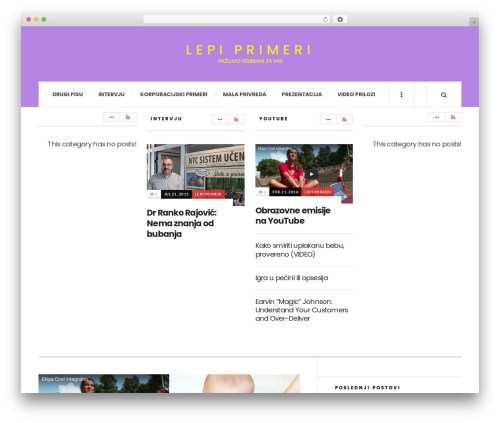Open 'Dr Ranko Rajović: Nema znanja od bubanja' headline
Image resolution: width=500 pixels, height=423 pixels.
(181, 223)
